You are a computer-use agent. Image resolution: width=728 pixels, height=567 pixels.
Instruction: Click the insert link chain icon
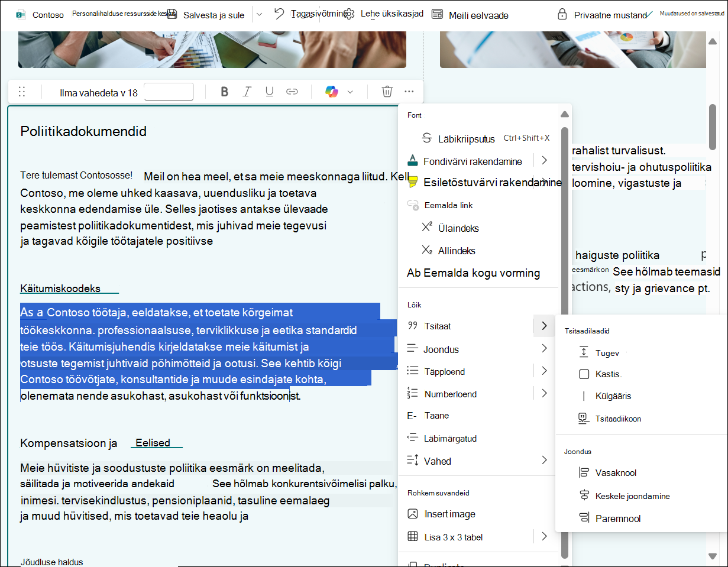pos(292,92)
